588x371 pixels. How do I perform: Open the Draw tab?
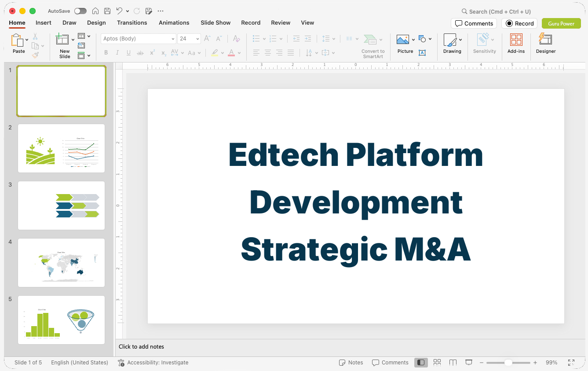pos(69,22)
